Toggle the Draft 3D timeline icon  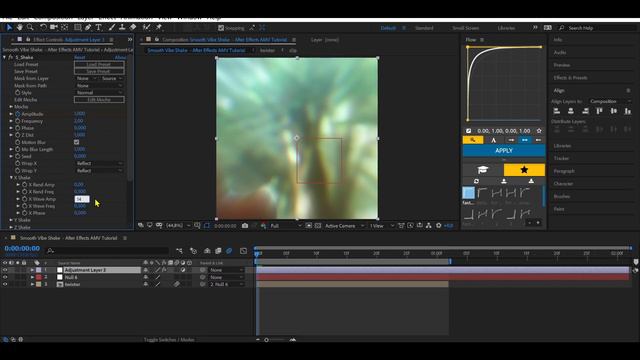tap(193, 251)
